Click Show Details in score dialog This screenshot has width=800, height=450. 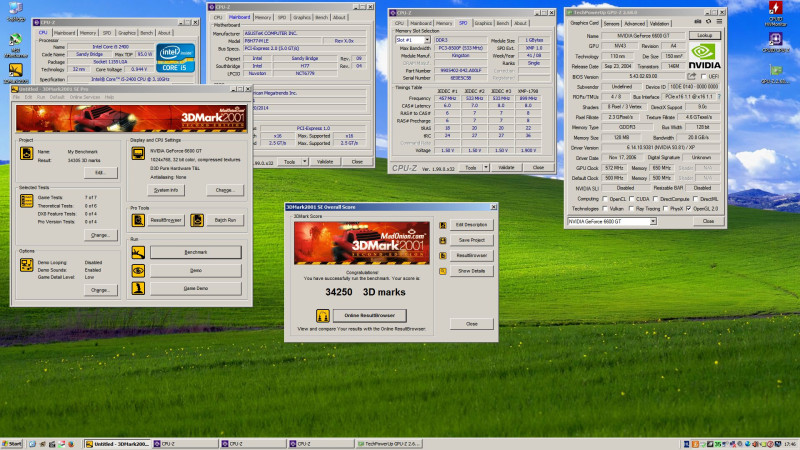click(x=471, y=271)
